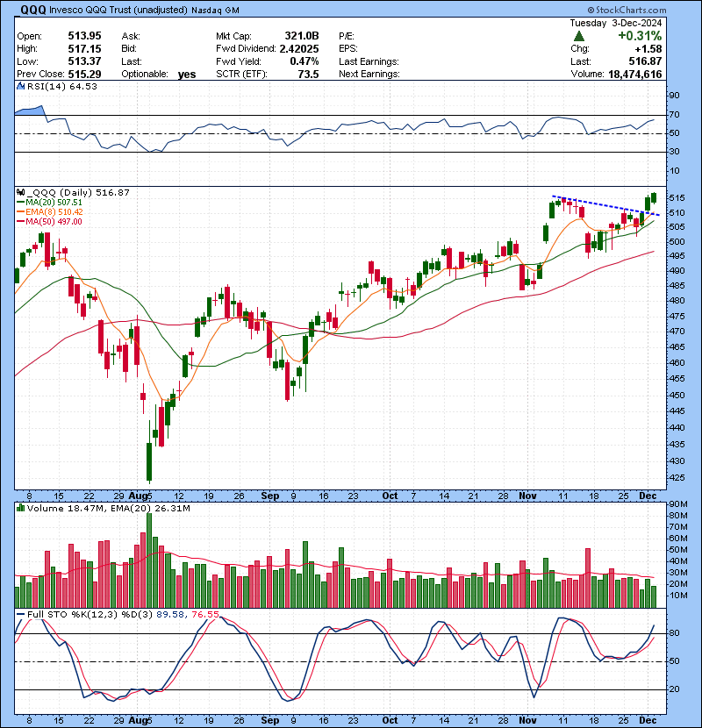The image size is (702, 728).
Task: Click the candlestick chart icon beside _QQQ (Daily)
Action: [x=19, y=194]
